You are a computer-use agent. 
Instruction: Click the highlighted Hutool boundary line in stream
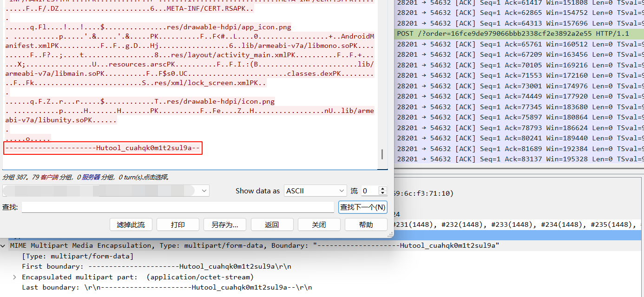(103, 148)
